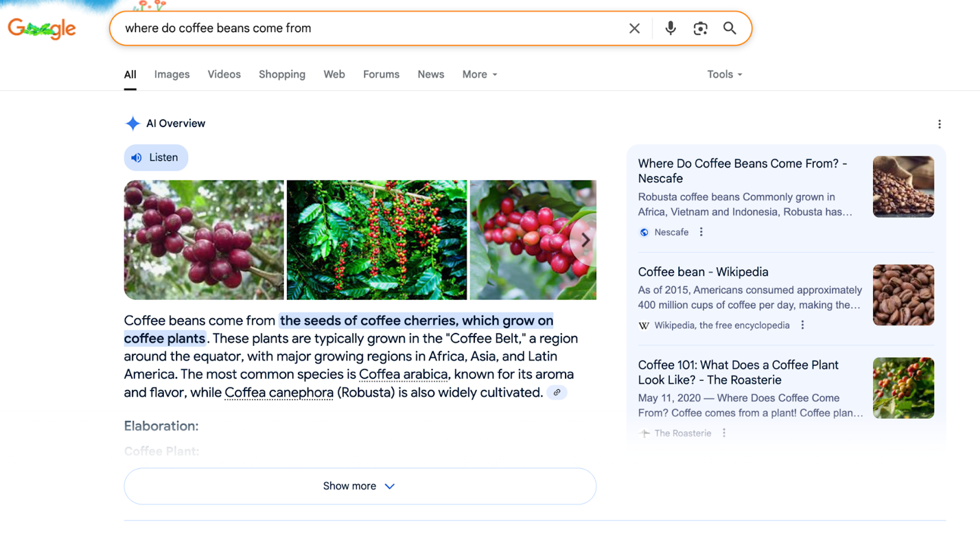
Task: Open Where Do Coffee Beans Come From? - Nescafe link
Action: (743, 171)
